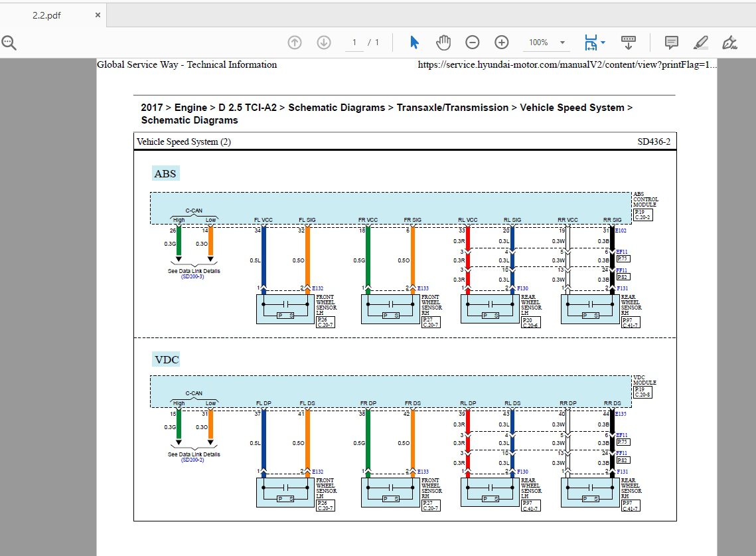Go to previous page with up arrow
756x556 pixels.
[295, 43]
